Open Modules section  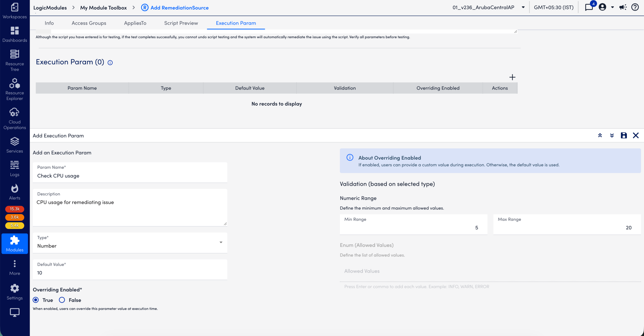(15, 244)
